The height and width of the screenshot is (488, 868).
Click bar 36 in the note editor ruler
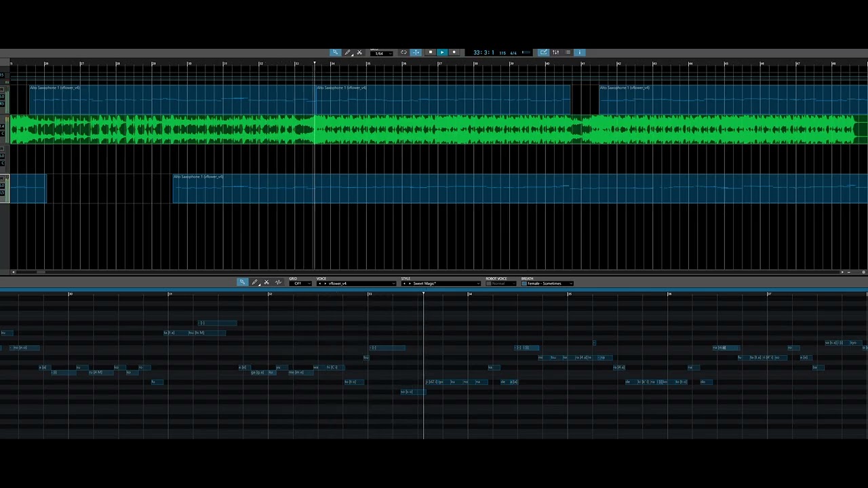point(669,294)
